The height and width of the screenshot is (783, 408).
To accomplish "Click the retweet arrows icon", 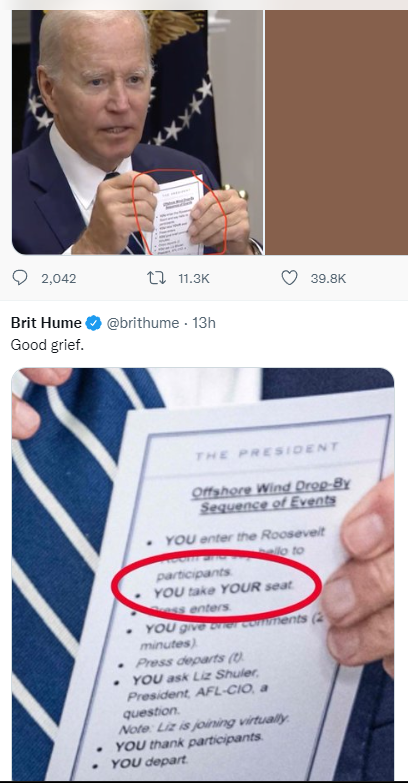I will coord(156,278).
